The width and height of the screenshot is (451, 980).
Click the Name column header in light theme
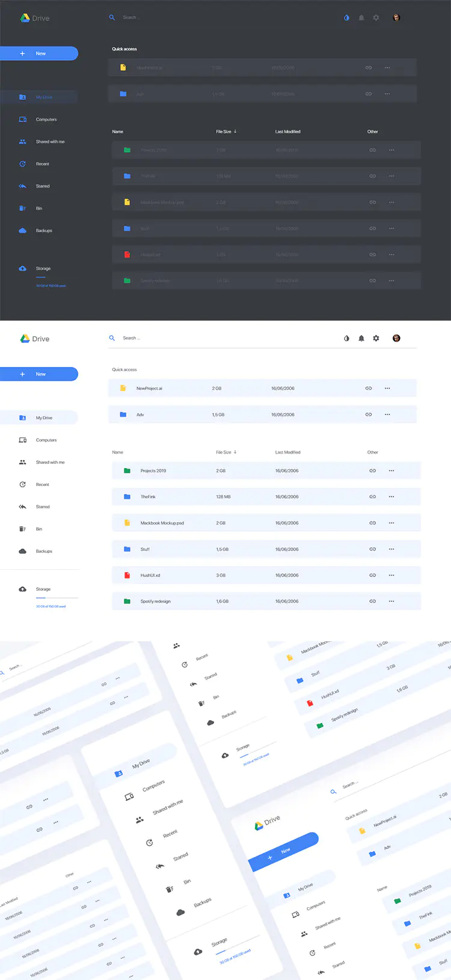tap(118, 452)
